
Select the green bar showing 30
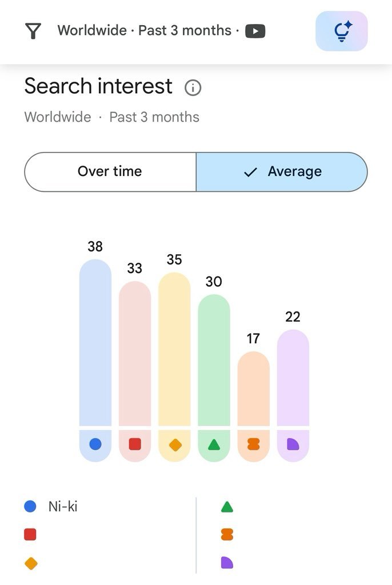214,360
